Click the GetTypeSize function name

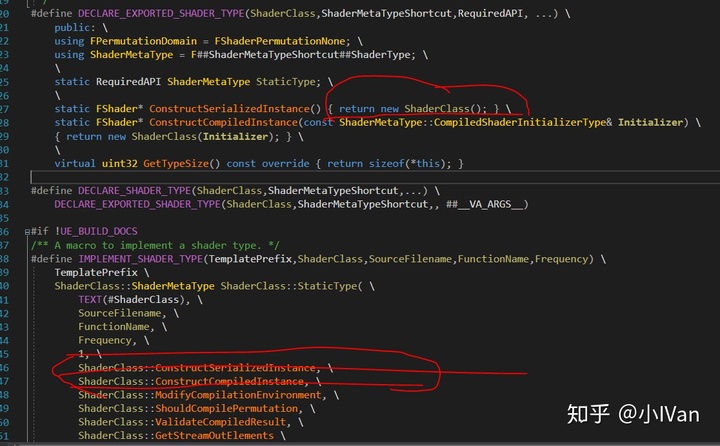176,164
